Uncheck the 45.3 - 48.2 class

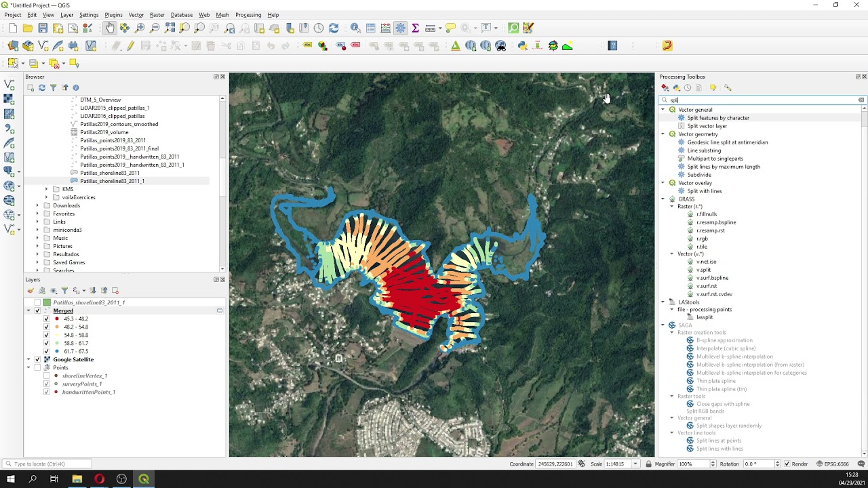pyautogui.click(x=46, y=319)
